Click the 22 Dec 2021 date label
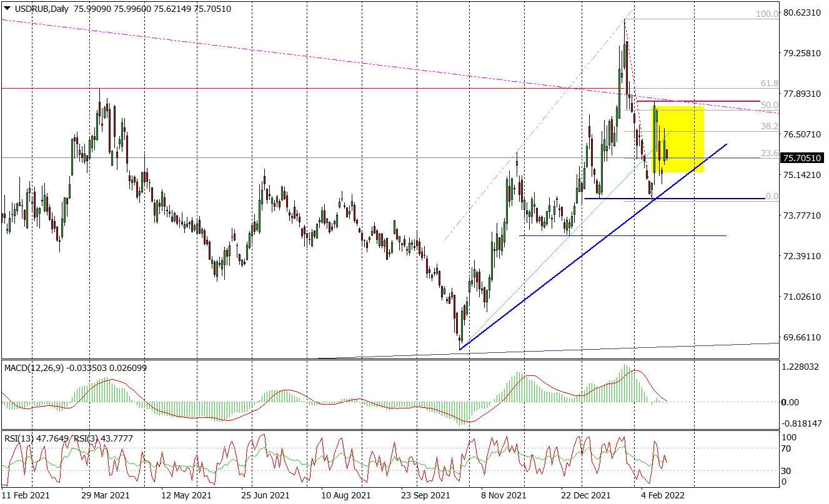The image size is (829, 504). 585,495
